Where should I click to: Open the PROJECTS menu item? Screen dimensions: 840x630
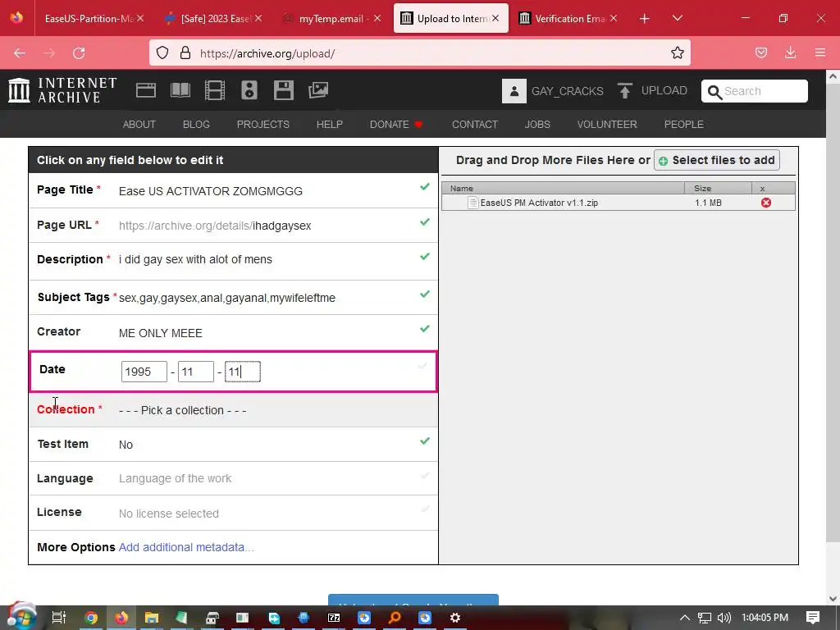(263, 125)
